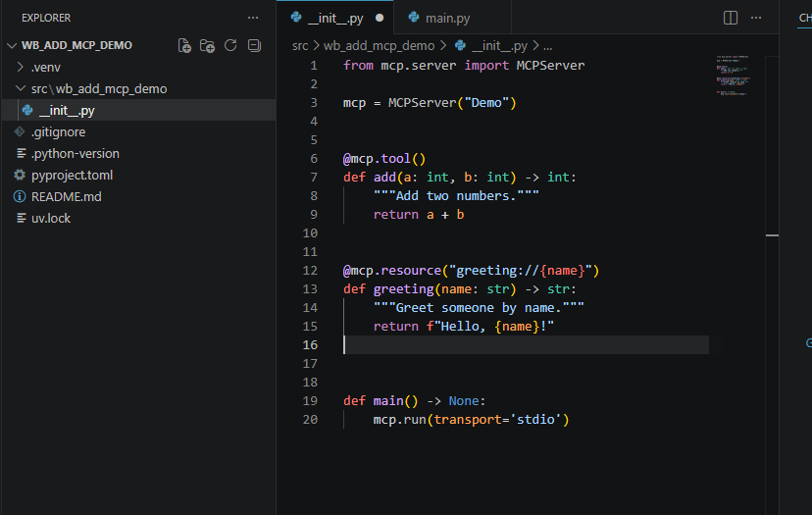
Task: Split the editor to the right
Action: [731, 18]
